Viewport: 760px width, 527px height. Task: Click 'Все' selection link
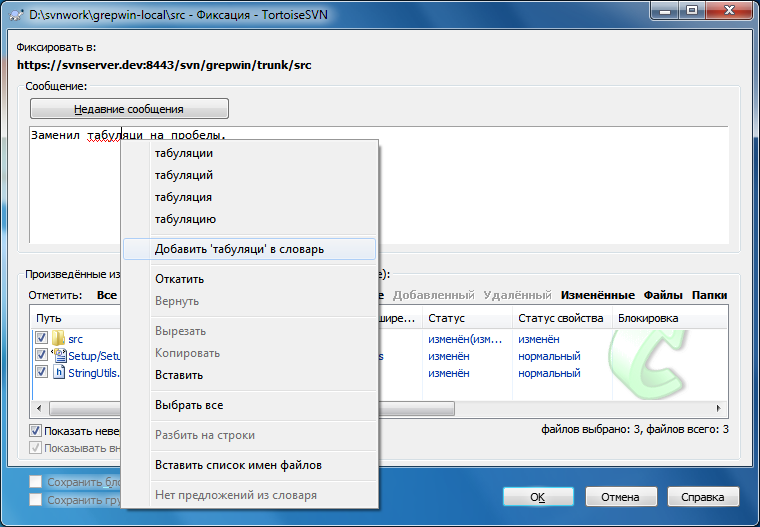107,295
